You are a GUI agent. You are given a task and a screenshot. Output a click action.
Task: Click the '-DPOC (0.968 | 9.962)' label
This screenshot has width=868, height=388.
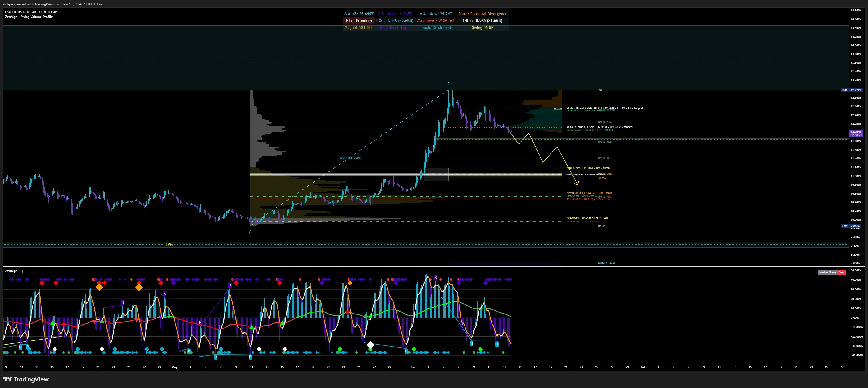tap(583, 221)
